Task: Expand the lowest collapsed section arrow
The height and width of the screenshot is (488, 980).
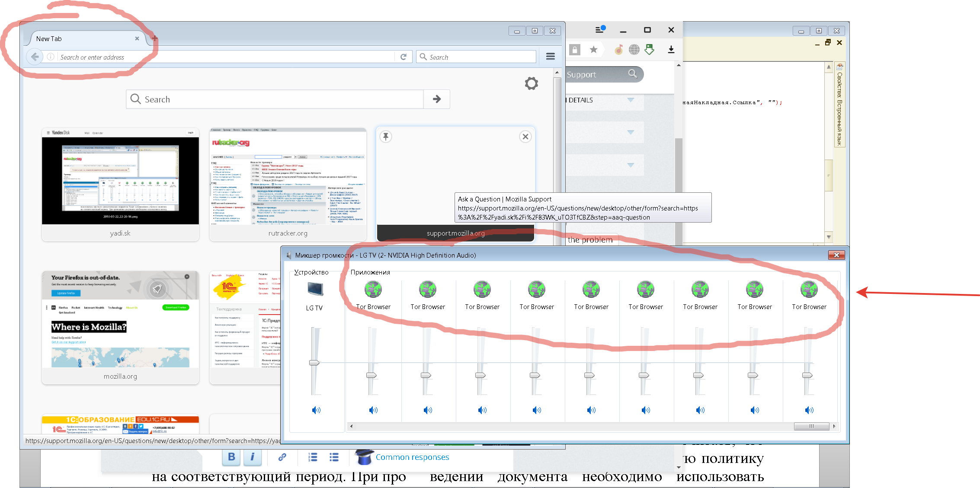Action: [x=631, y=165]
